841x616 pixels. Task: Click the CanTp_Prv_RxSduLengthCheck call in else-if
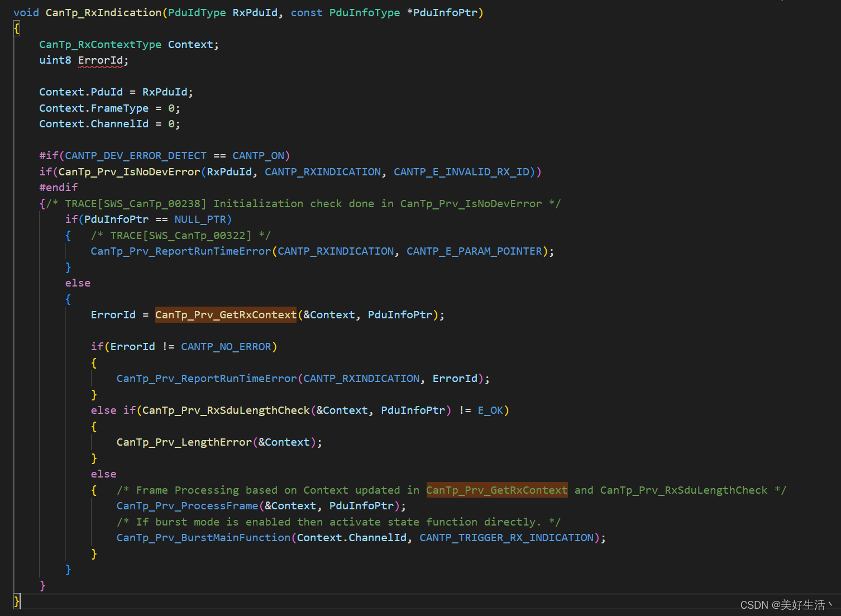[x=226, y=410]
